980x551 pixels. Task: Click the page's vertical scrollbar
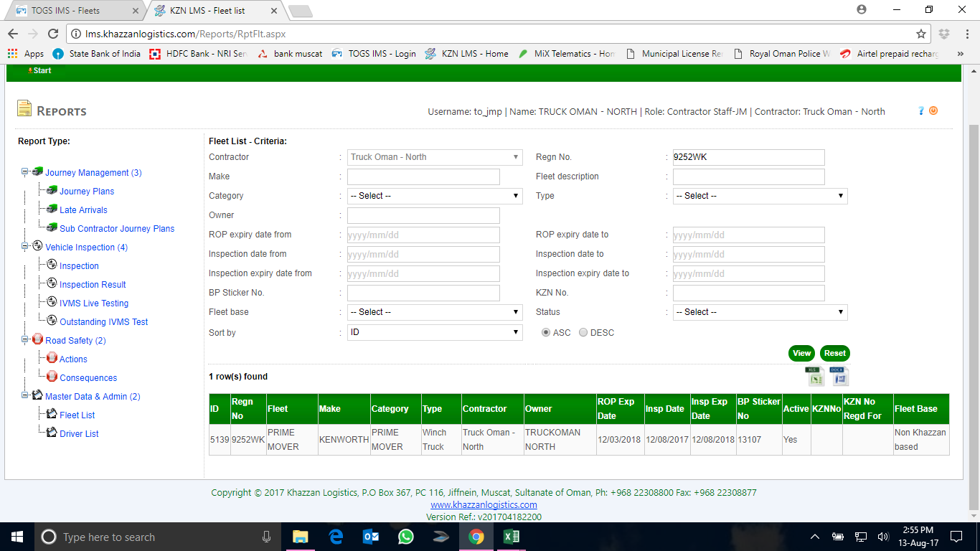click(973, 287)
